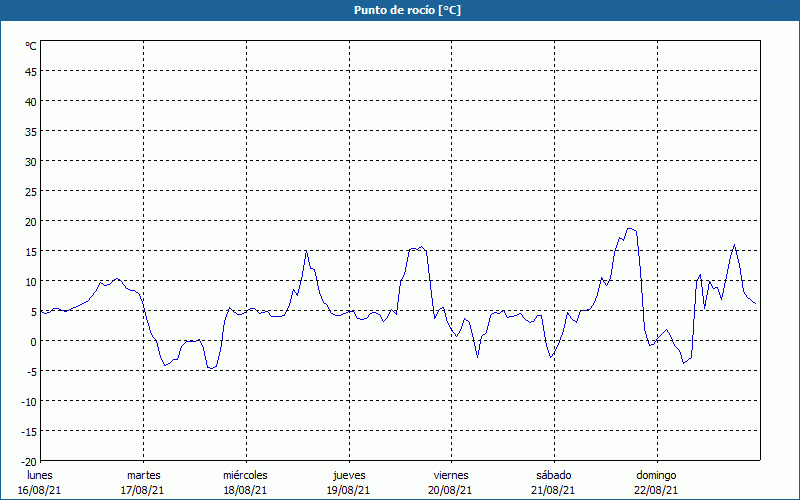Click the 0 label on the y-axis
The image size is (800, 500).
33,341
